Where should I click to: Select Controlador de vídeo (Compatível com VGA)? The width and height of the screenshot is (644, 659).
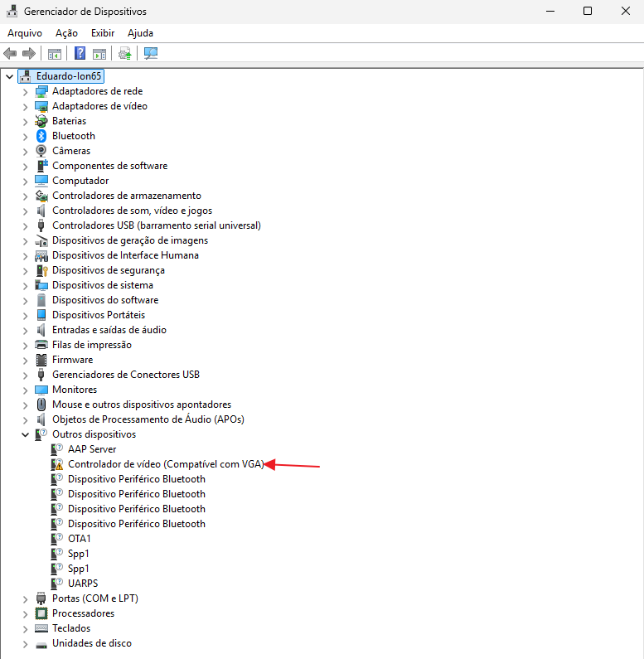pyautogui.click(x=166, y=464)
